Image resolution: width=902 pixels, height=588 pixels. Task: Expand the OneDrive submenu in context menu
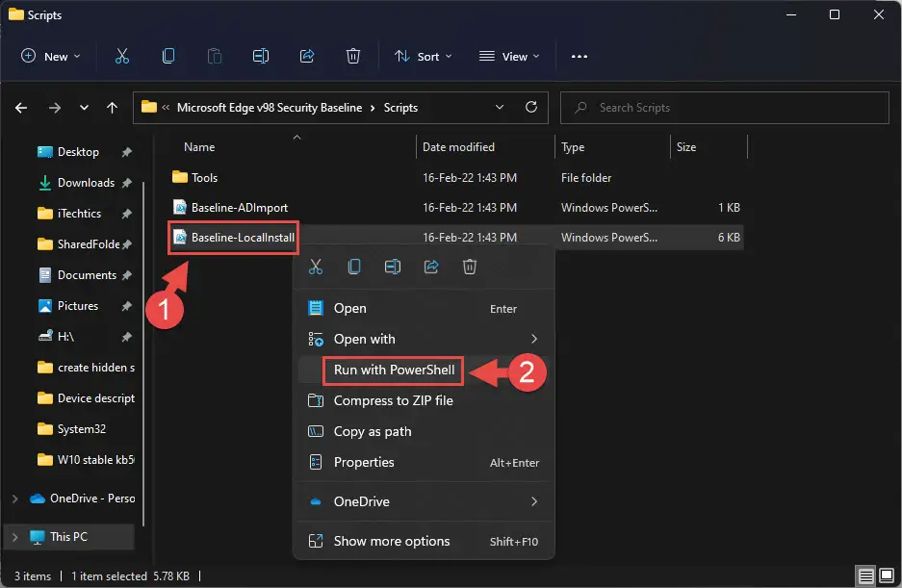pyautogui.click(x=534, y=501)
